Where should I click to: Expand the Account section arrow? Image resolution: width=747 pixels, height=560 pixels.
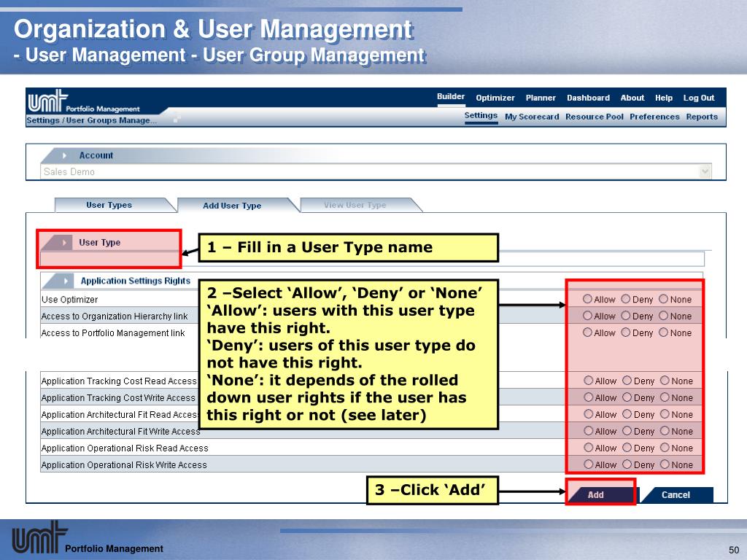click(64, 155)
